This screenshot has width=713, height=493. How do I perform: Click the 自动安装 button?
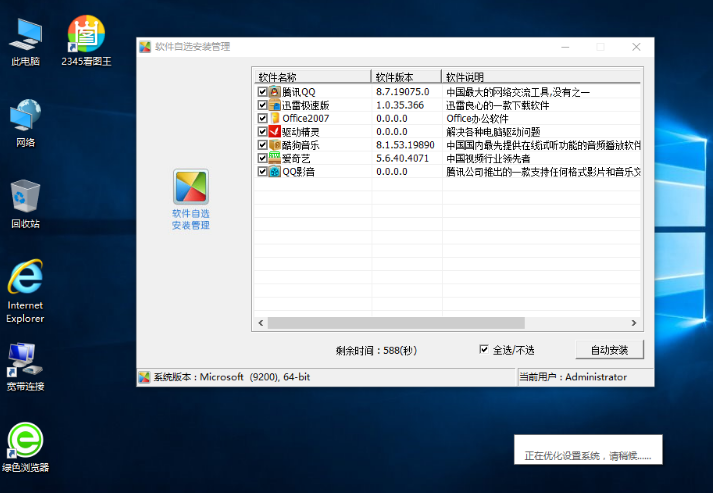point(609,350)
